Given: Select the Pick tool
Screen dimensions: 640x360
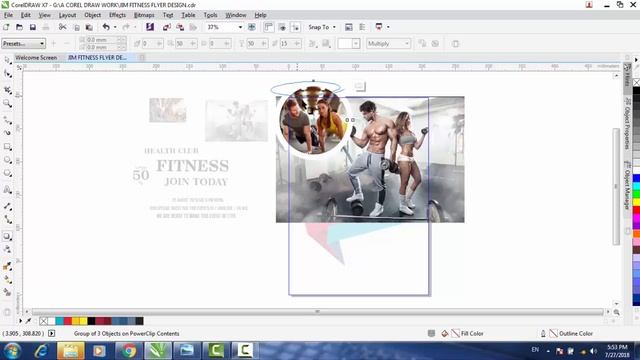Looking at the screenshot, I should (x=7, y=60).
